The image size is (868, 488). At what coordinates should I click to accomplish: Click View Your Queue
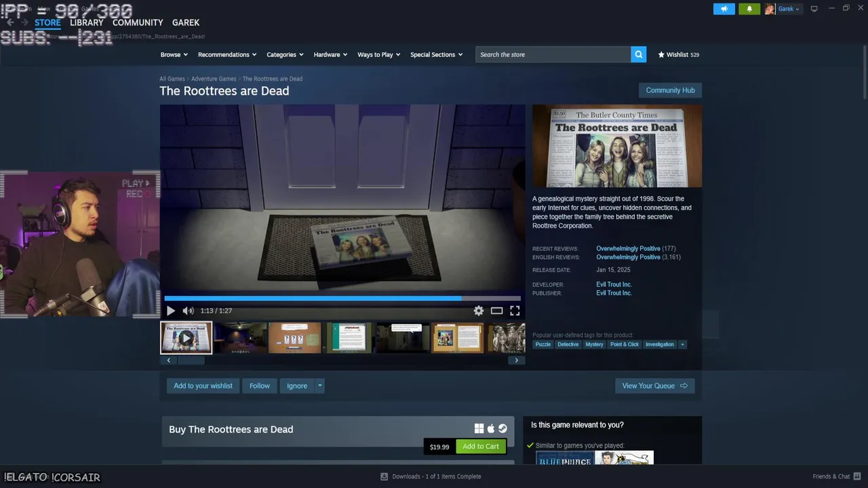click(654, 386)
